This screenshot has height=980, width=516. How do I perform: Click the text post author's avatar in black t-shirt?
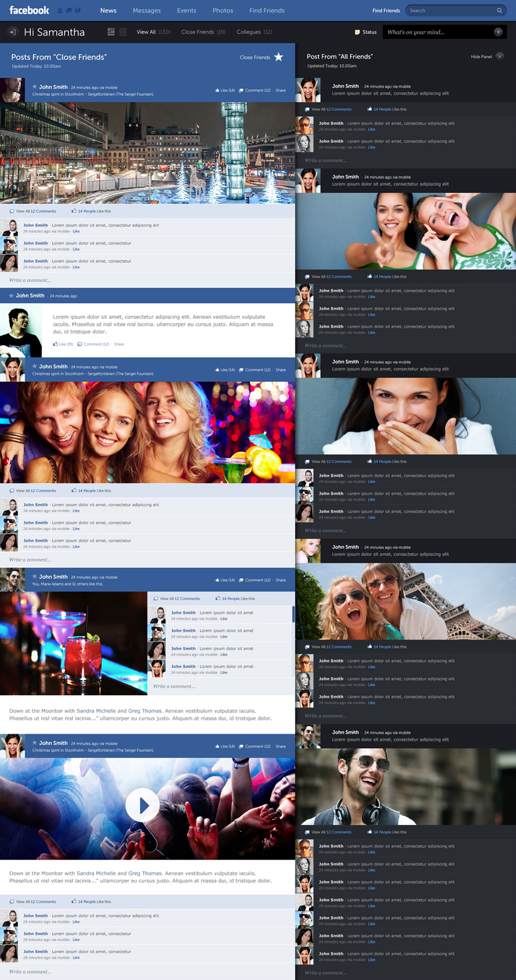(x=21, y=331)
